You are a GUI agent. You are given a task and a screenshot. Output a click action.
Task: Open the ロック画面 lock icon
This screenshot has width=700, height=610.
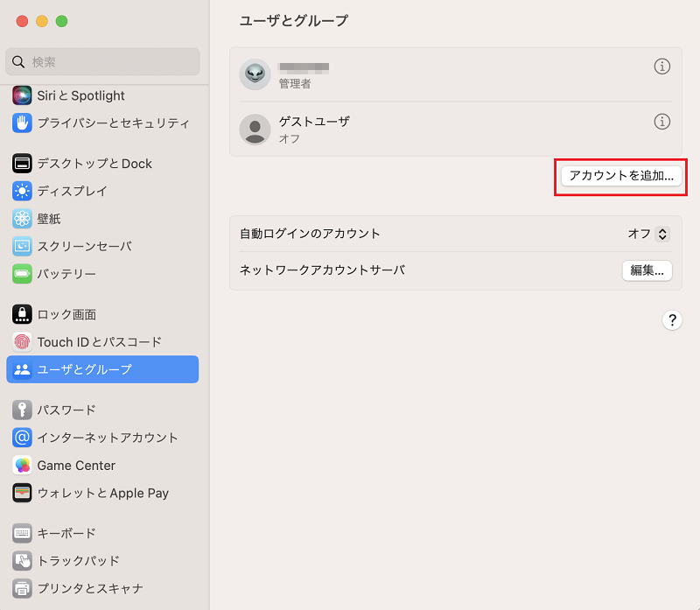point(22,314)
